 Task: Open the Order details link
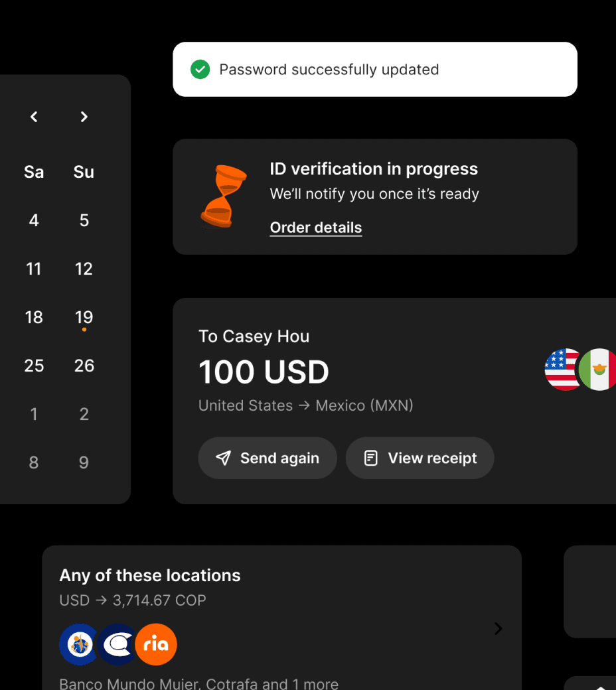[x=316, y=228]
